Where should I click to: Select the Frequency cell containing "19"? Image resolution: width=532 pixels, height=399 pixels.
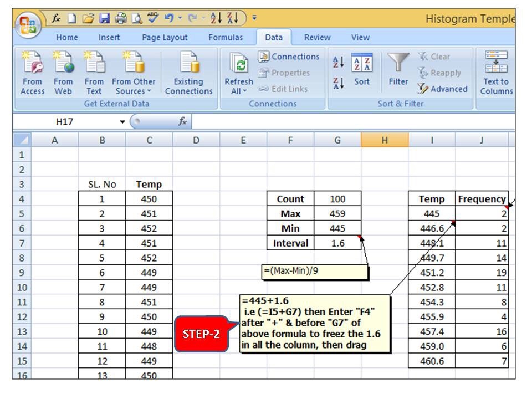point(482,273)
